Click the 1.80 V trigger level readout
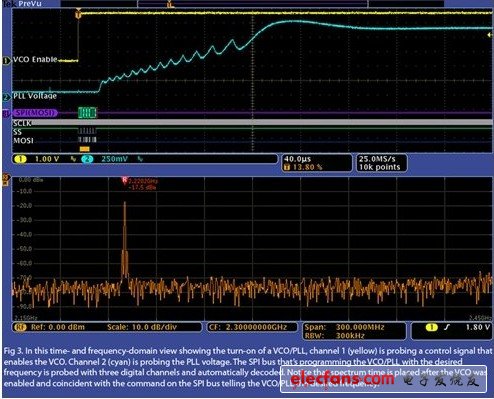The image size is (494, 399). click(x=478, y=327)
